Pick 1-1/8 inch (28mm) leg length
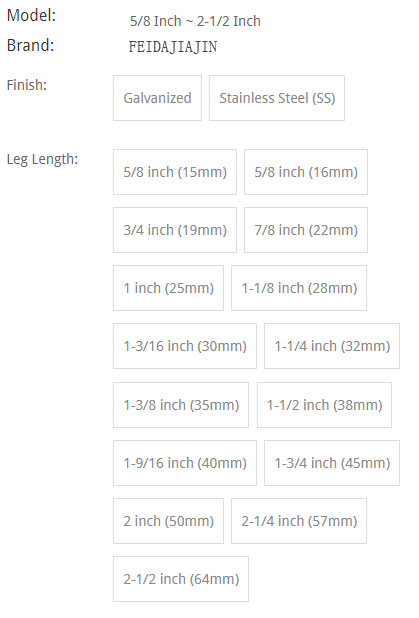Screen dimensions: 419x618 [299, 288]
